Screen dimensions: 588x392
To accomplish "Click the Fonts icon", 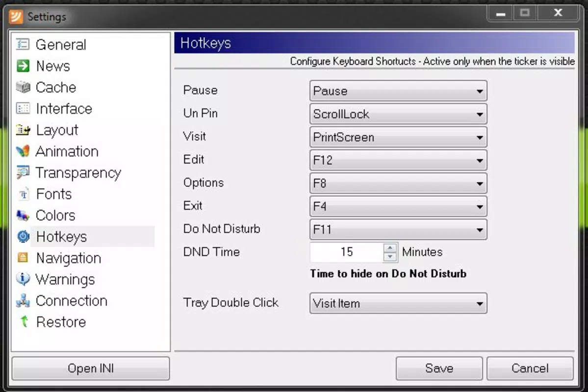I will coord(24,194).
